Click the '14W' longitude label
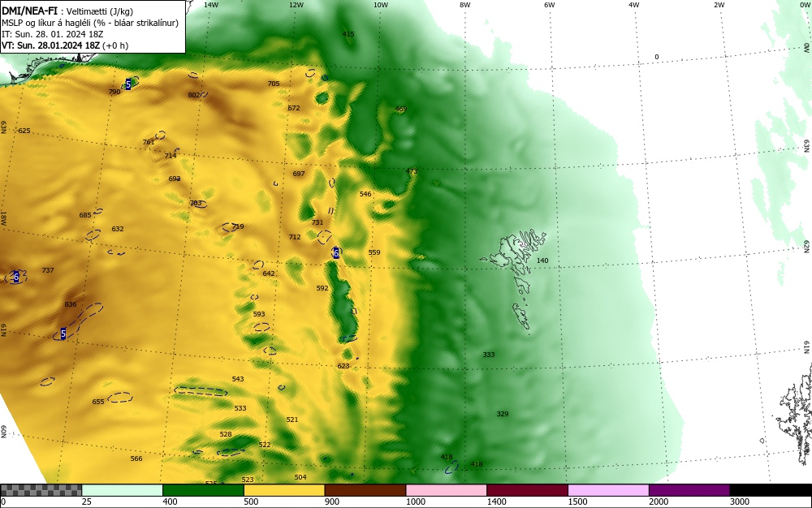This screenshot has width=812, height=508. coord(211,5)
